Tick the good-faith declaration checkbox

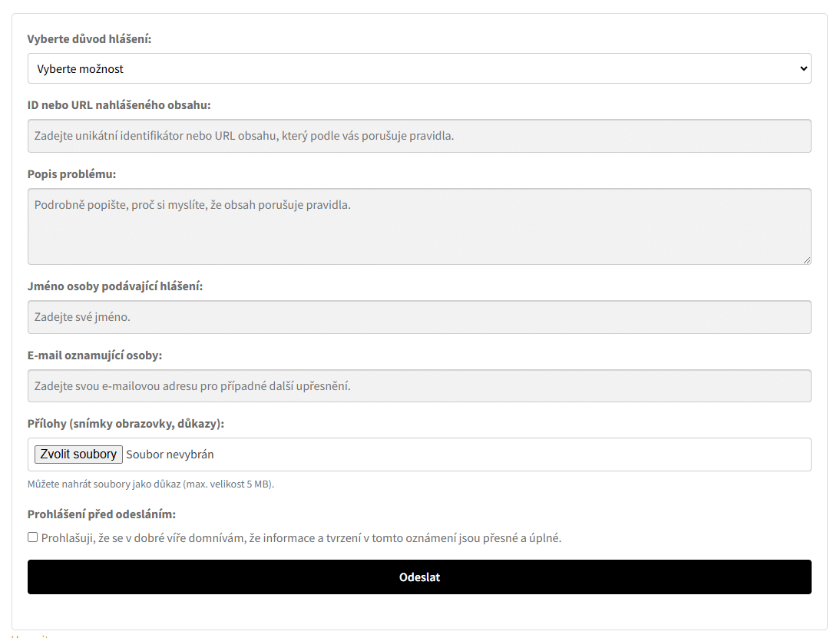pyautogui.click(x=33, y=537)
